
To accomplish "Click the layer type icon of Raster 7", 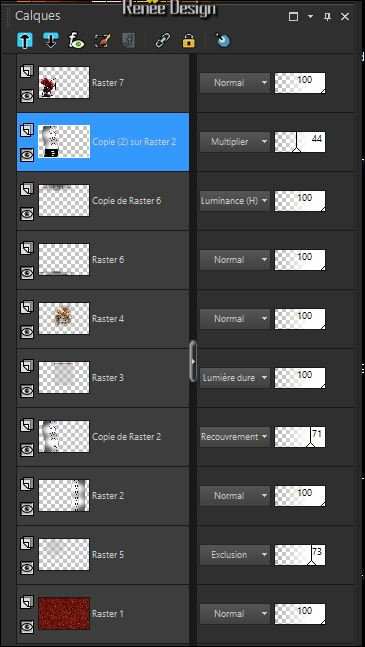I will 27,71.
